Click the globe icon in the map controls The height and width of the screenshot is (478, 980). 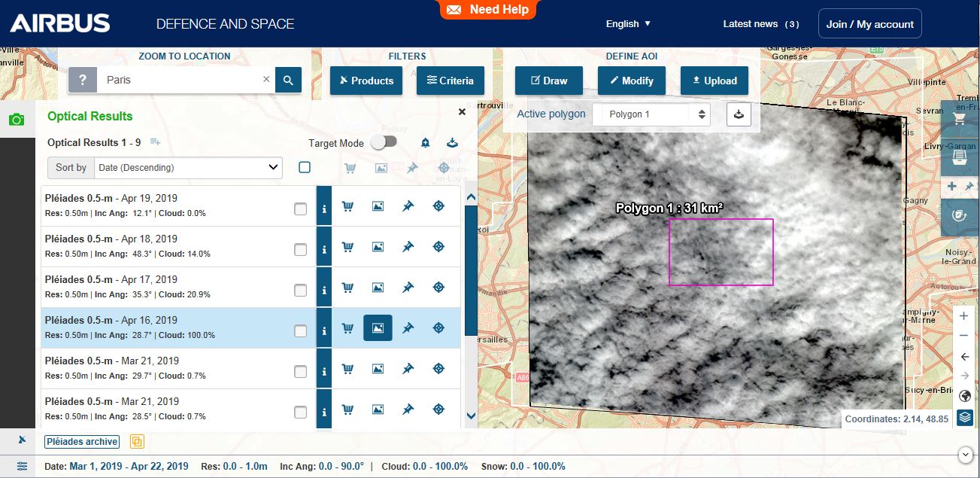pos(965,396)
